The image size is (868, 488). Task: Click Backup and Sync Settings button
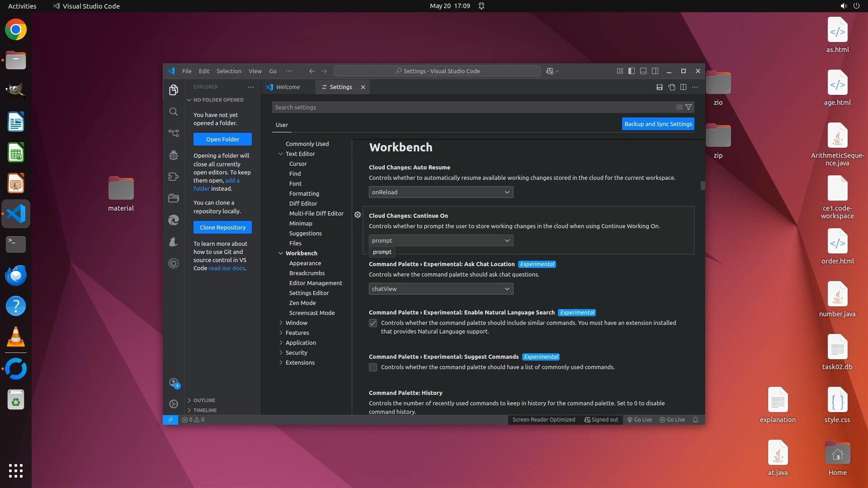658,124
